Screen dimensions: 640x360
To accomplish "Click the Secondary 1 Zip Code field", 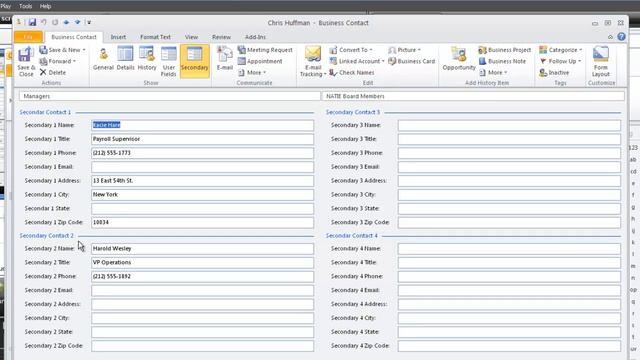I will coord(202,222).
